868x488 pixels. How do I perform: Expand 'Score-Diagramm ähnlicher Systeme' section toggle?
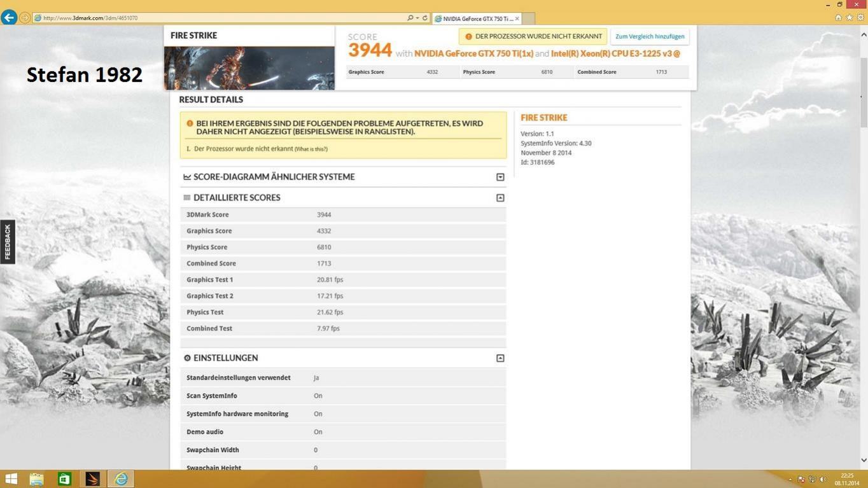pos(500,177)
